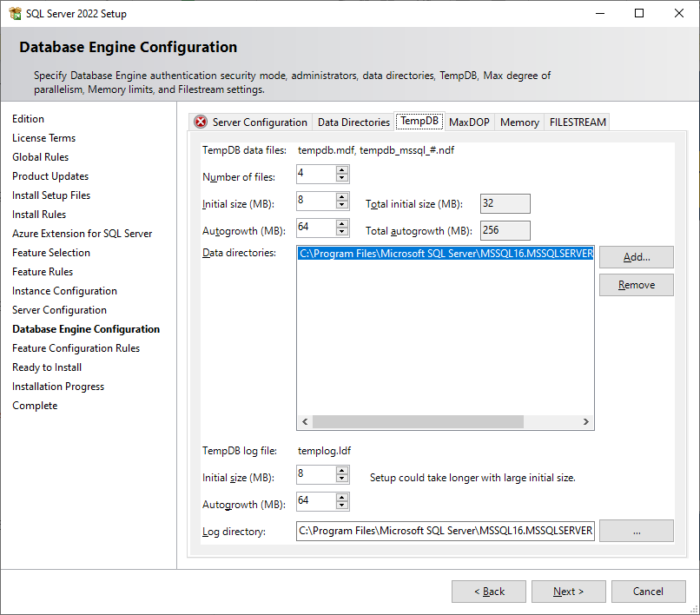Increase the log file Autogrowth value

(x=340, y=497)
